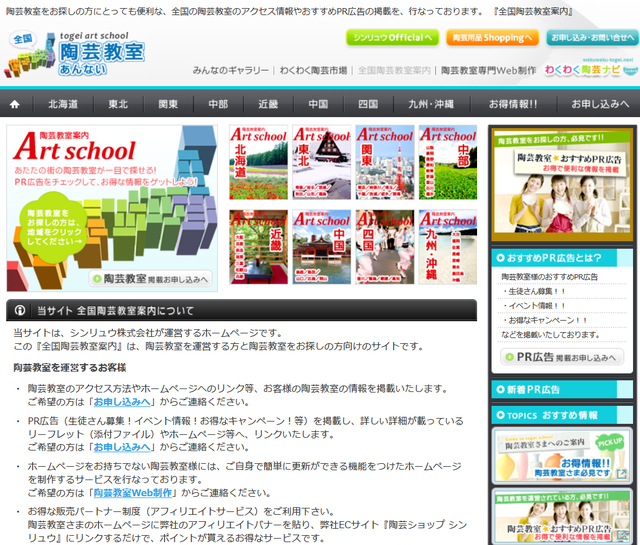
Task: Click the PR広告 掲載お申し込みへ button
Action: pyautogui.click(x=559, y=356)
